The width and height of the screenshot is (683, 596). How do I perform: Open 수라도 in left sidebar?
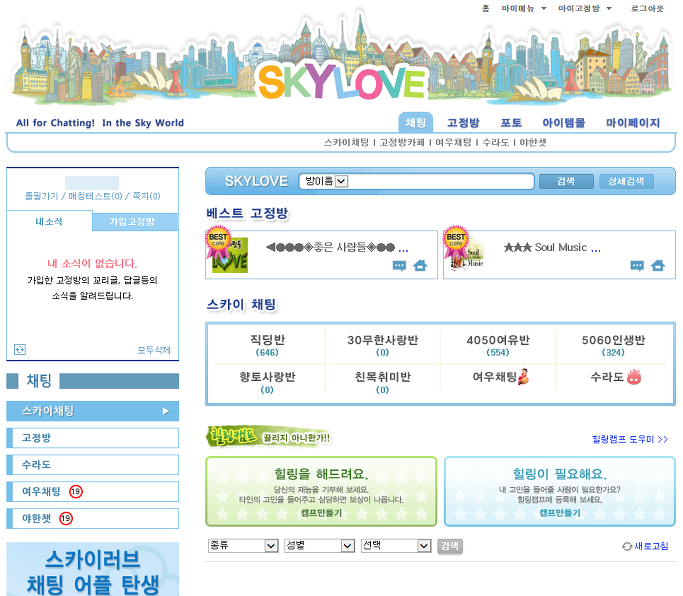click(93, 464)
